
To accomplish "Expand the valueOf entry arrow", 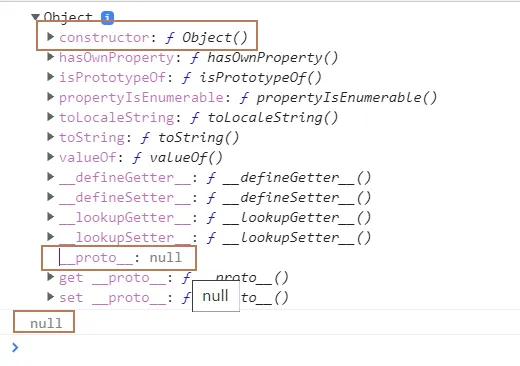I will 50,157.
